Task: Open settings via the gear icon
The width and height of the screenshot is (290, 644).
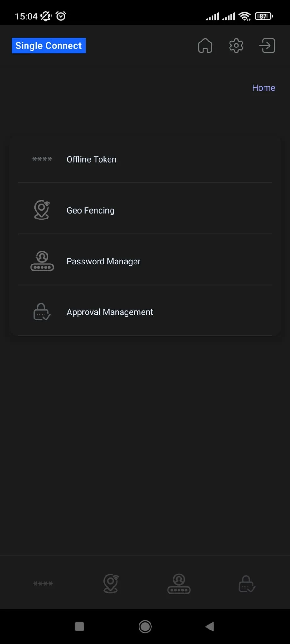Action: coord(236,46)
